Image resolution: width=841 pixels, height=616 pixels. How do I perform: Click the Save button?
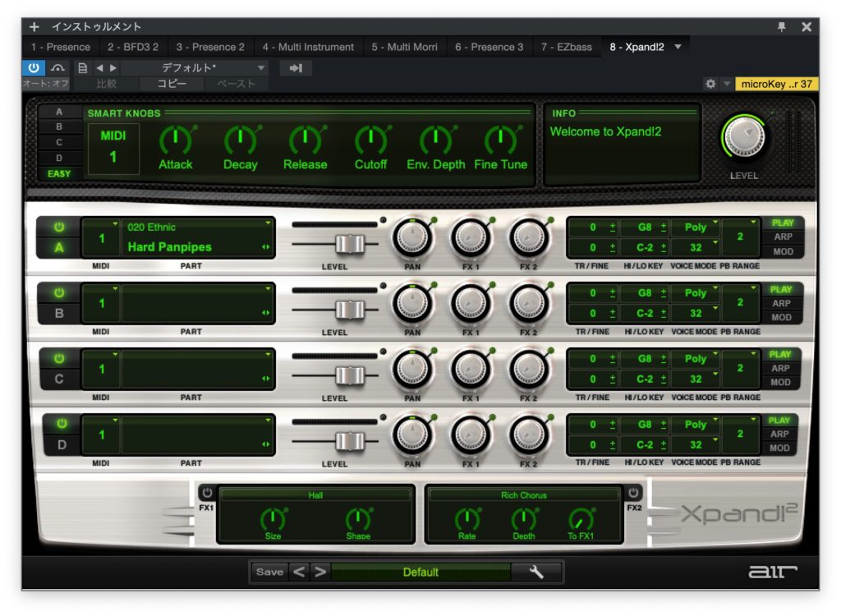(269, 572)
